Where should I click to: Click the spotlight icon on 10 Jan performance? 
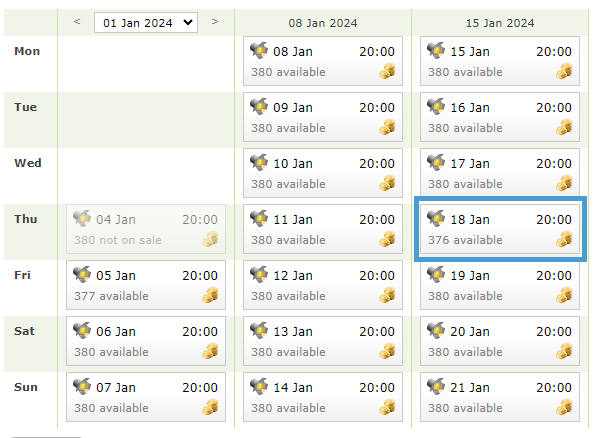259,162
